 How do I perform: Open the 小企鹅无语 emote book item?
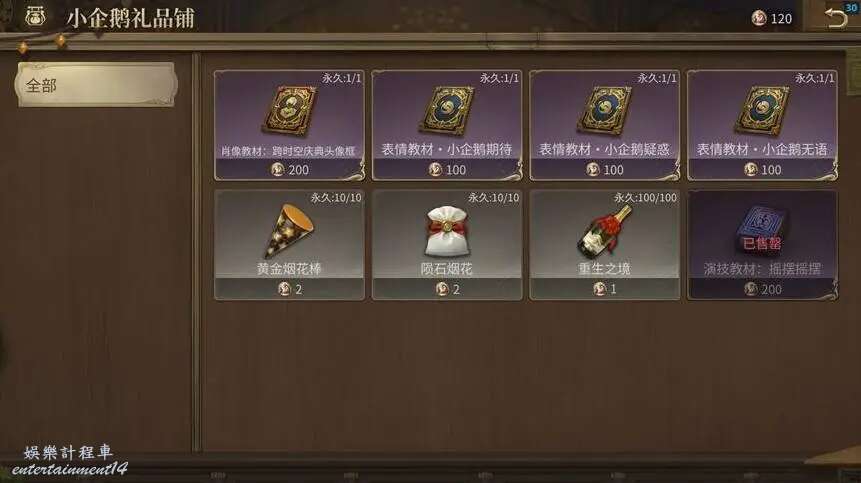click(x=762, y=125)
